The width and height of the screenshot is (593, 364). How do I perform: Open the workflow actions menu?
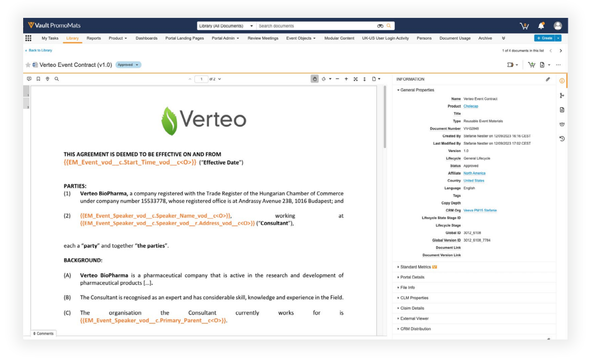[x=512, y=65]
